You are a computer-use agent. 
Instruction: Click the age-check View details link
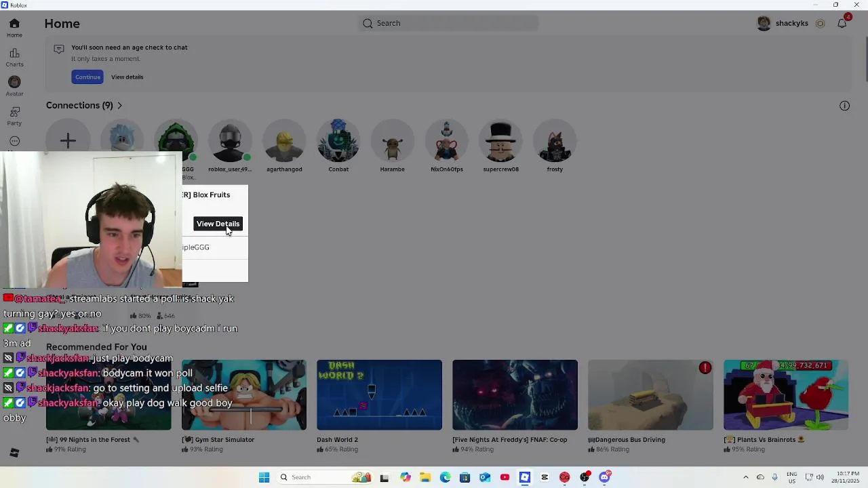pyautogui.click(x=127, y=77)
